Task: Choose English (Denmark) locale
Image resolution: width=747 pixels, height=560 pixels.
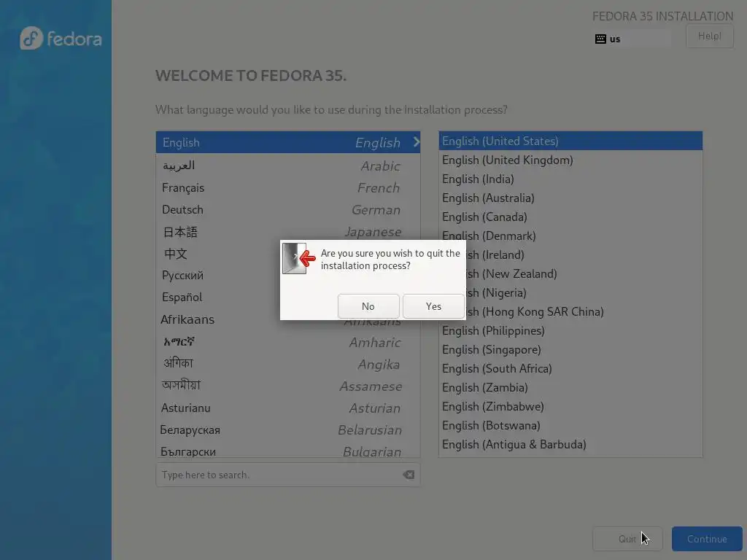Action: click(570, 236)
